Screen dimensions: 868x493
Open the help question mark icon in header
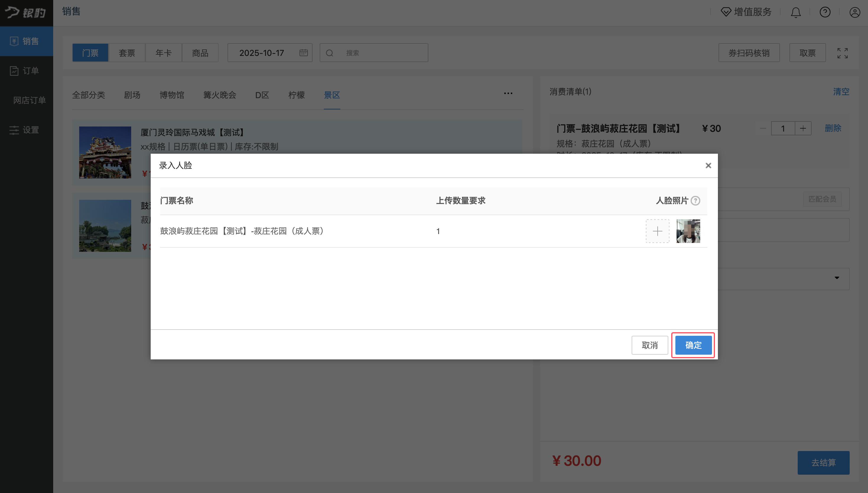825,12
